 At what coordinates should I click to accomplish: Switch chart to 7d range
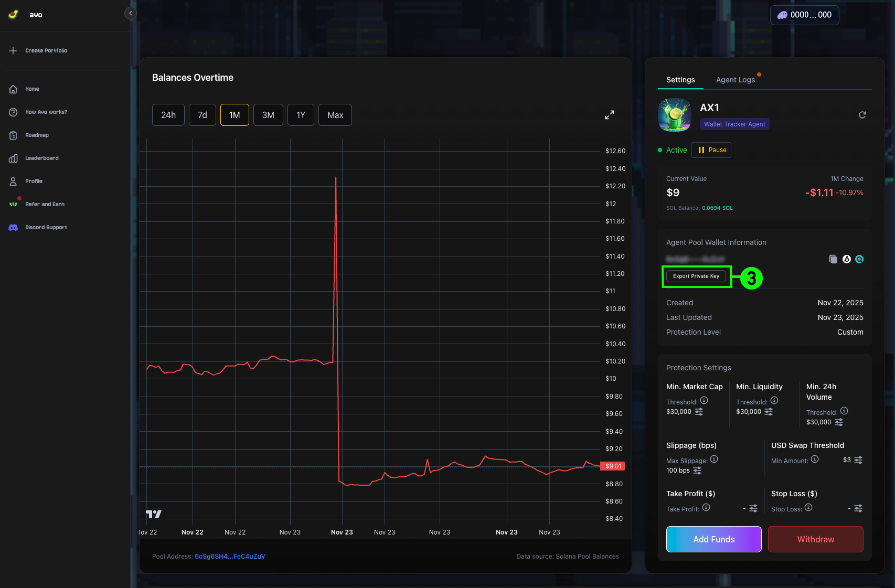pyautogui.click(x=203, y=115)
